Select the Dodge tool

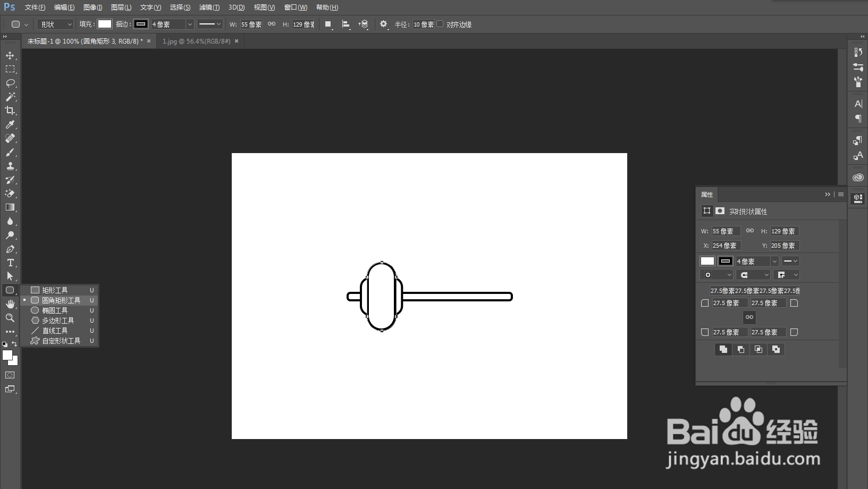coord(10,235)
